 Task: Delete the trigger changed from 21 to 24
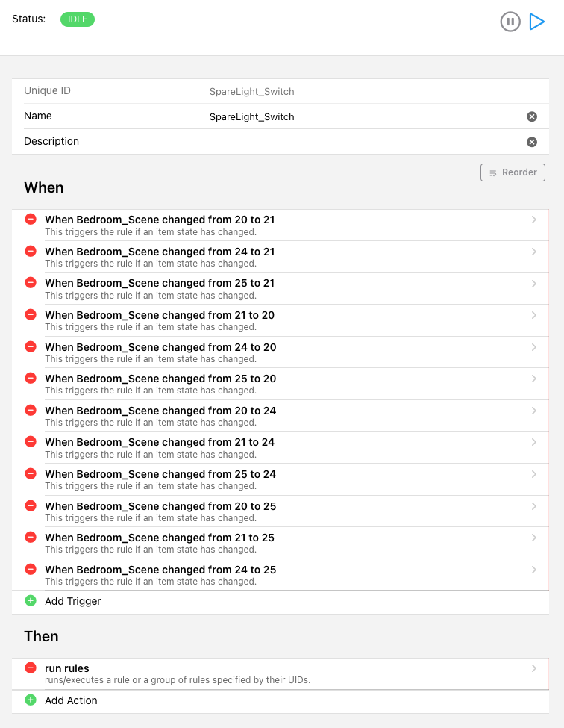click(x=31, y=442)
